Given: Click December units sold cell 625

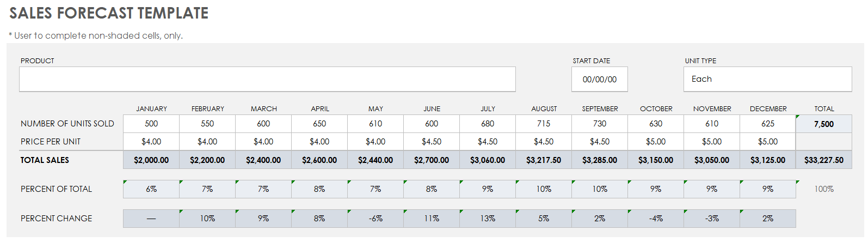Looking at the screenshot, I should coord(768,124).
